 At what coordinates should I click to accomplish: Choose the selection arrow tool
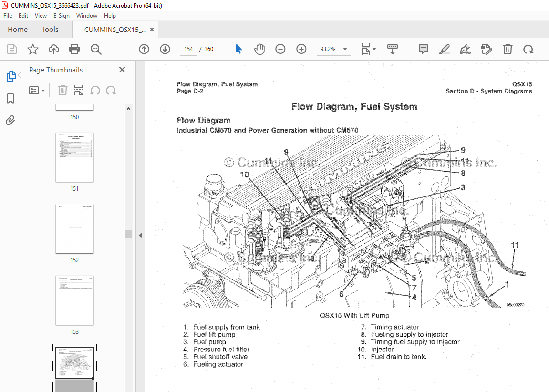(239, 49)
